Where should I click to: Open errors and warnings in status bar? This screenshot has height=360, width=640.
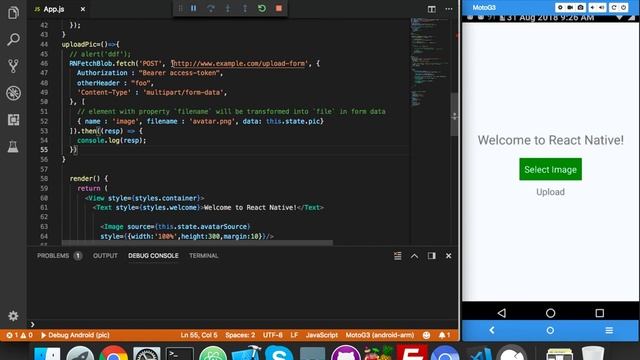pos(19,335)
